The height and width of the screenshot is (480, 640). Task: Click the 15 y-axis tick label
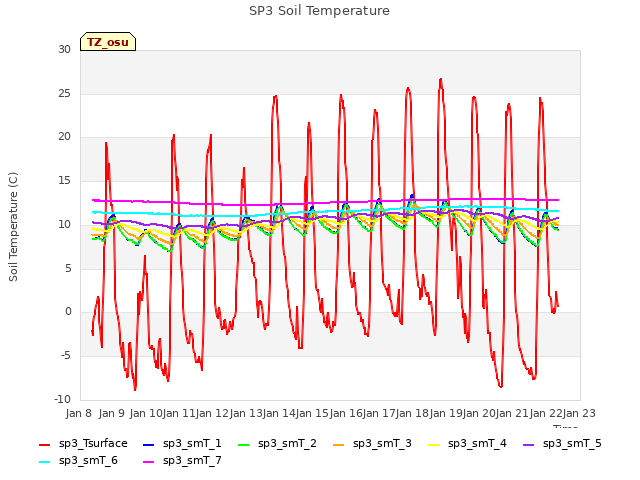[64, 180]
